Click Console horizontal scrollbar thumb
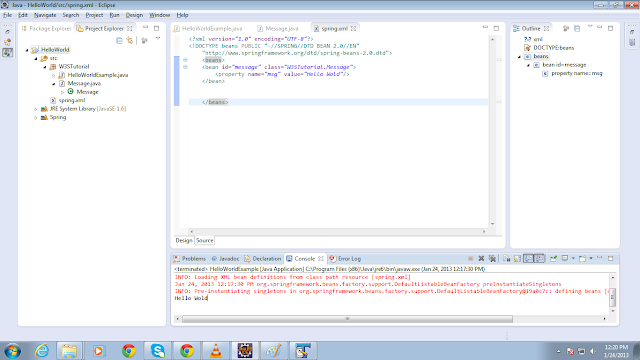Viewport: 640px width, 360px height. [x=347, y=319]
